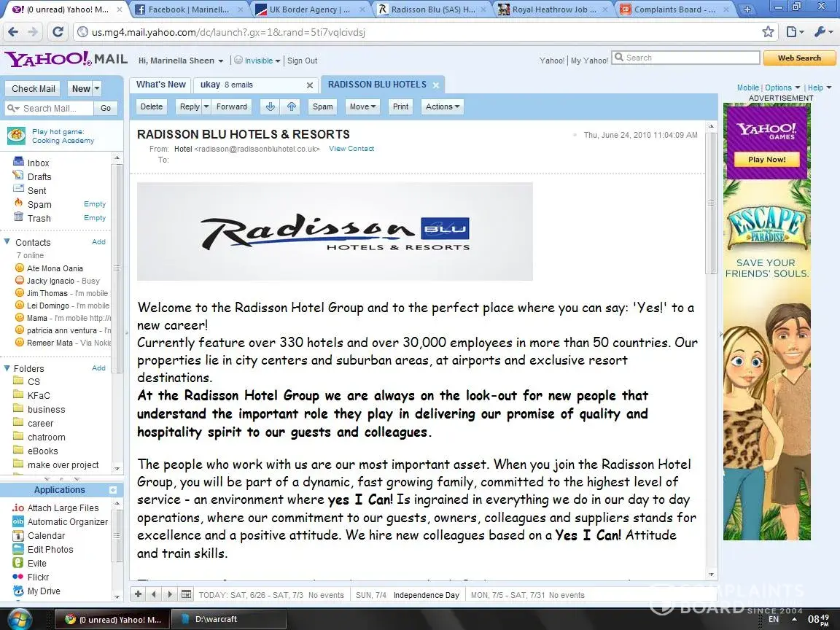Go to previous calendar period arrow

154,594
